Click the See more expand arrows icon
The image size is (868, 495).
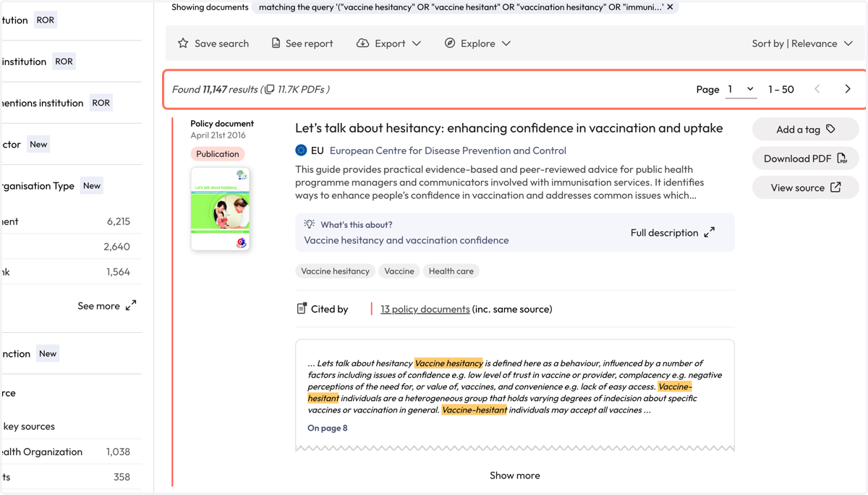pyautogui.click(x=131, y=305)
